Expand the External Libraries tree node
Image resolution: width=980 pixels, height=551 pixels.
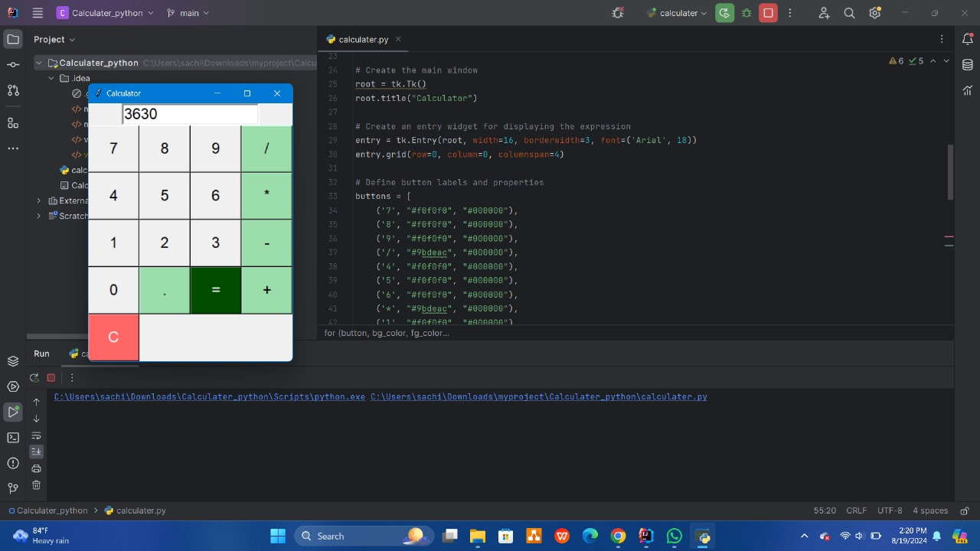point(39,201)
